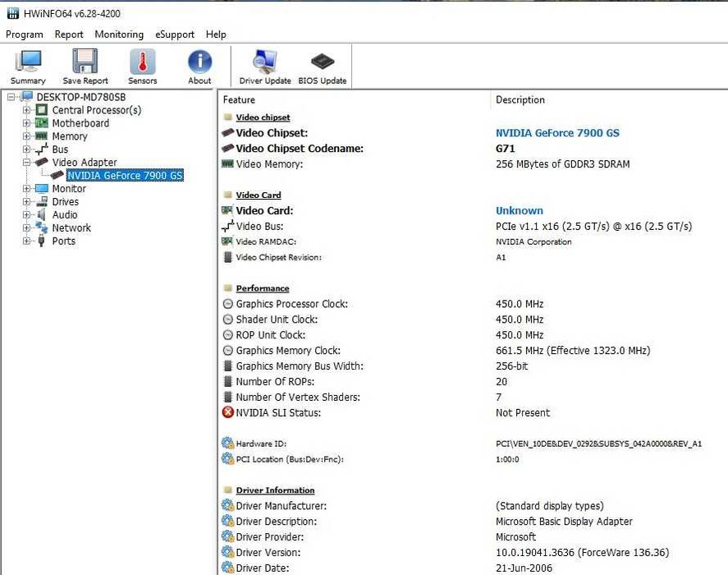Image resolution: width=728 pixels, height=575 pixels.
Task: Click the Motherboard tree icon
Action: tap(42, 123)
